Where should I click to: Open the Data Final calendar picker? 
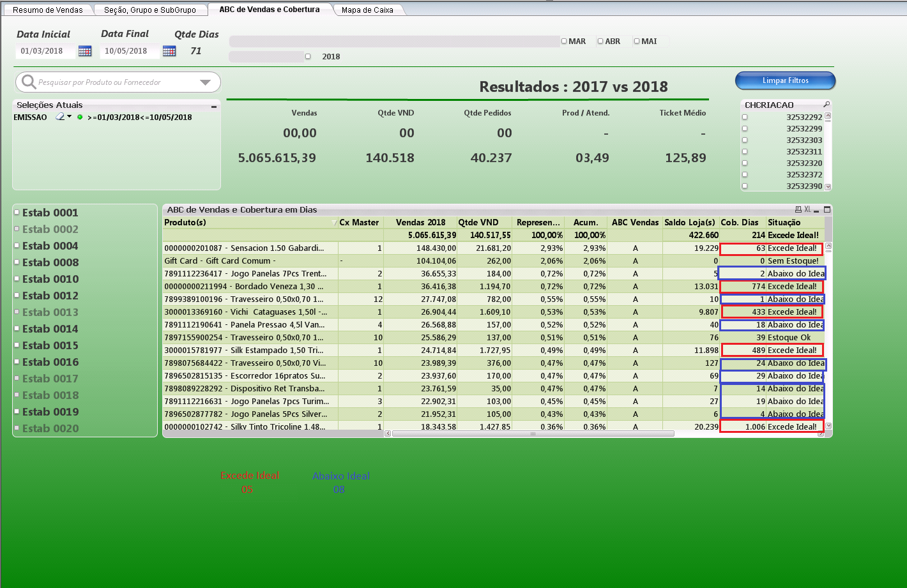(x=169, y=51)
